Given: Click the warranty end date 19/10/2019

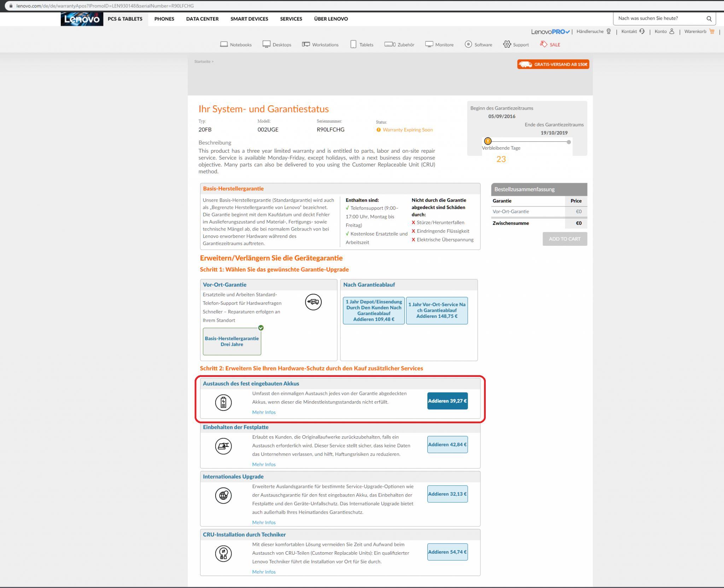Looking at the screenshot, I should [554, 133].
